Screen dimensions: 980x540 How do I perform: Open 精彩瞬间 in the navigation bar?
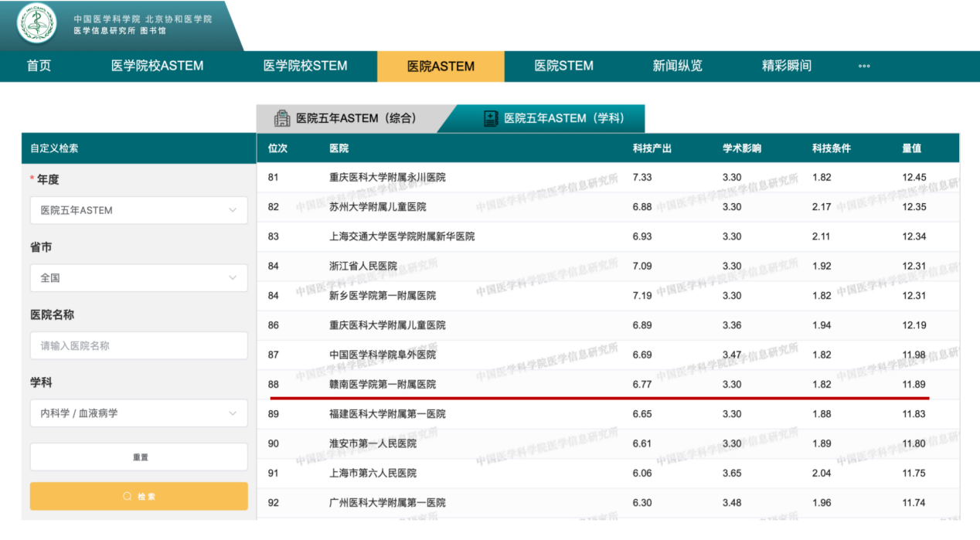point(786,66)
